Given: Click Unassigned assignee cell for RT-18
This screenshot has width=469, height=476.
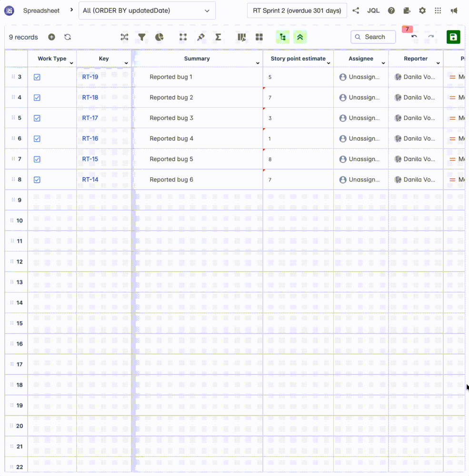Looking at the screenshot, I should click(361, 98).
